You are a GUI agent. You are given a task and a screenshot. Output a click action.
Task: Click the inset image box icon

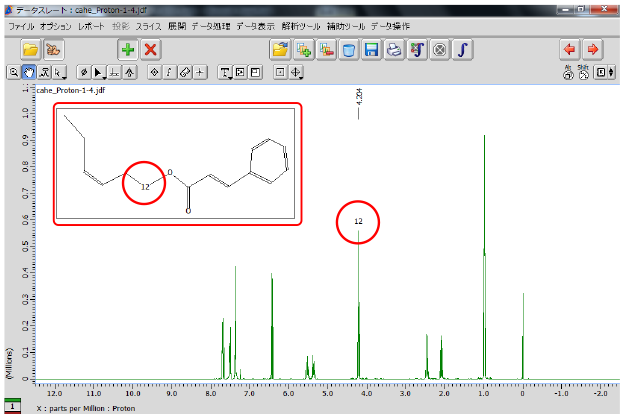coord(240,72)
